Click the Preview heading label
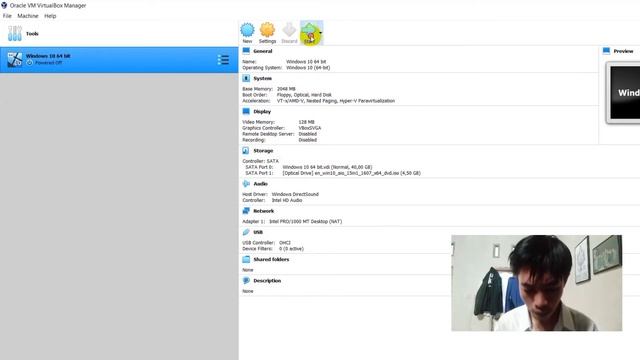This screenshot has height=360, width=640. point(623,51)
